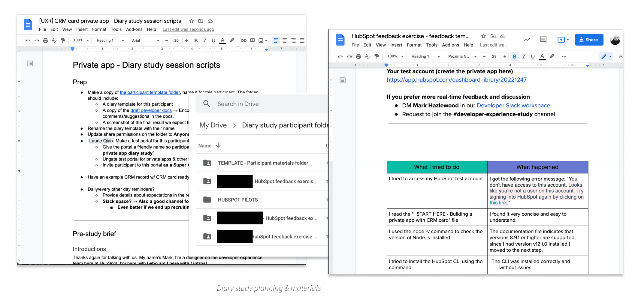Toggle underline in Diary study scripts toolbar
This screenshot has height=300, width=644.
pyautogui.click(x=213, y=40)
